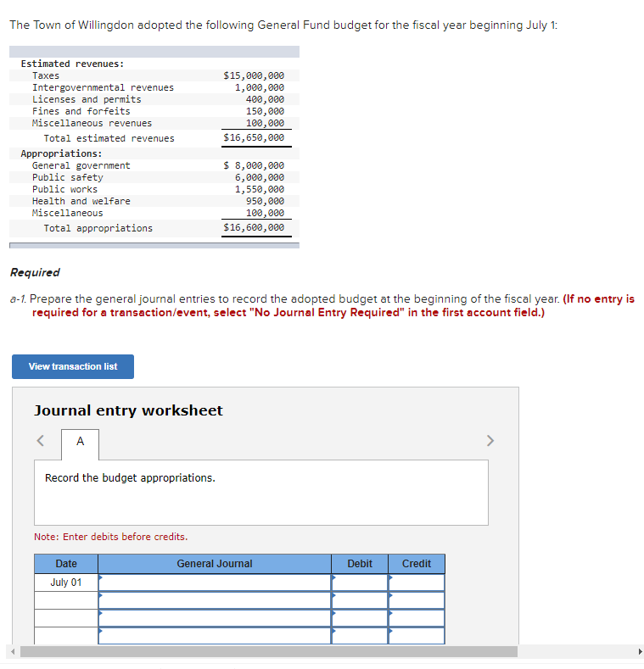Click the Credit column header

pyautogui.click(x=417, y=564)
